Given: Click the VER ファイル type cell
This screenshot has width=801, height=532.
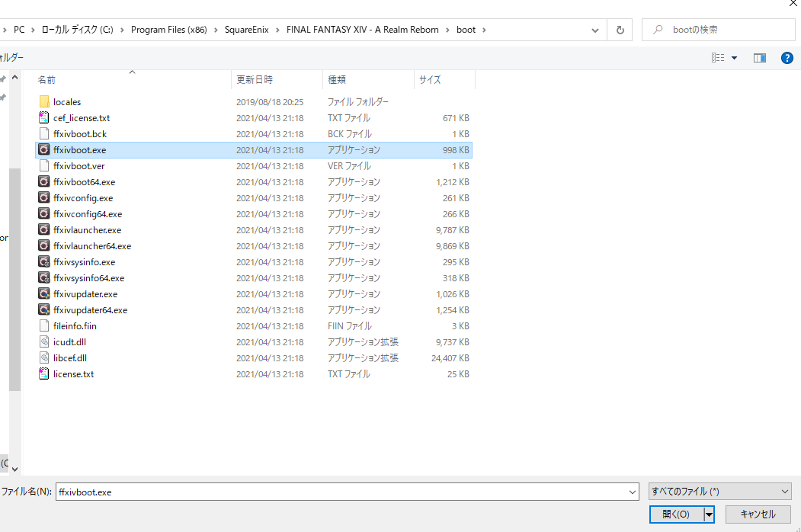Looking at the screenshot, I should click(349, 165).
